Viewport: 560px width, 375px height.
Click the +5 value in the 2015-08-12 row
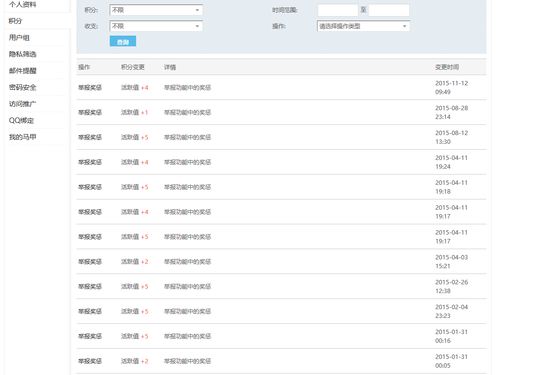coord(144,138)
